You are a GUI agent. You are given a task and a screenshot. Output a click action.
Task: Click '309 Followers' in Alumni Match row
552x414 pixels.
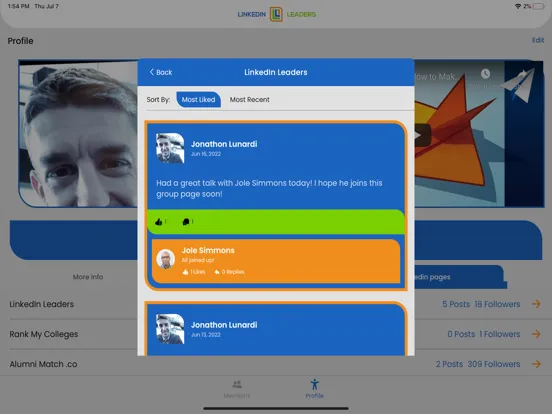pos(494,364)
